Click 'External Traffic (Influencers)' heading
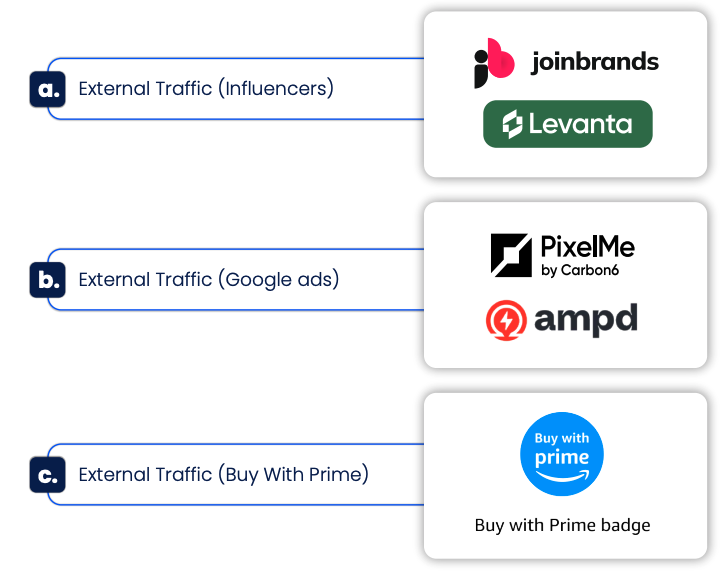Screen dimensions: 728x576 [206, 88]
